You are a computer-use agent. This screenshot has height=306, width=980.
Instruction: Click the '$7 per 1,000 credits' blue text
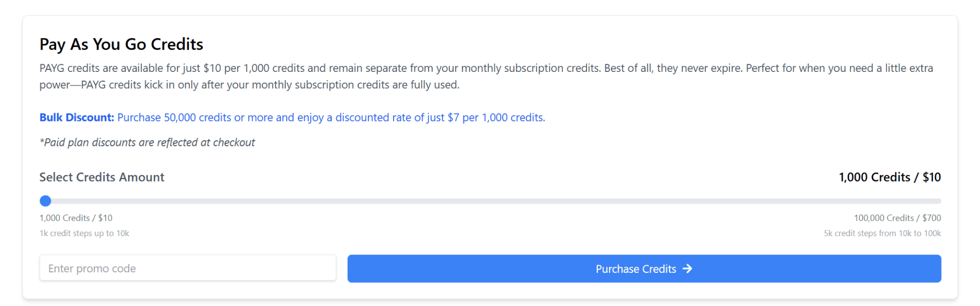tap(496, 118)
